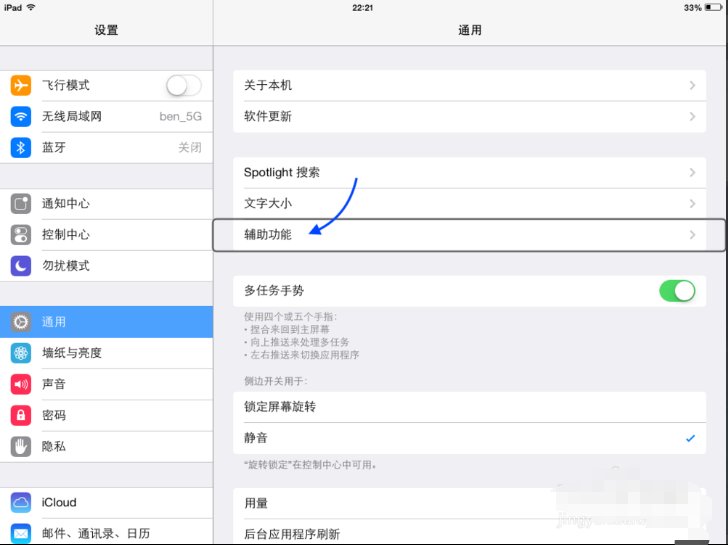Tap the 33% battery percentage
728x545 pixels.
tap(692, 7)
